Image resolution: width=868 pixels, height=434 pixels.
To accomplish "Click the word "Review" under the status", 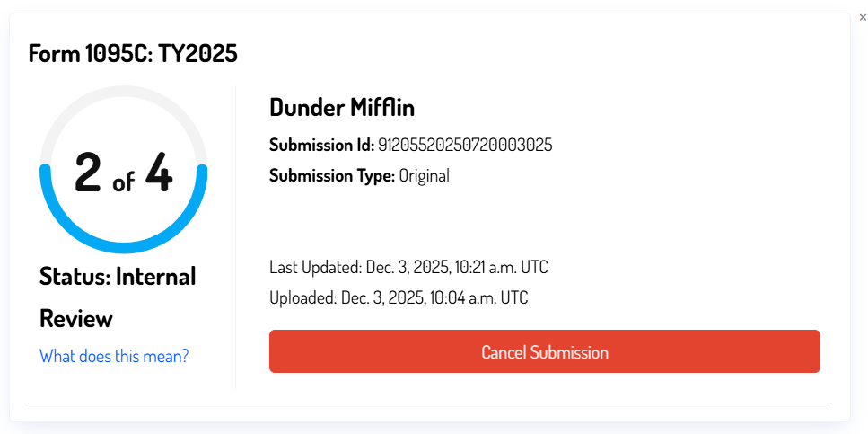I will click(x=76, y=319).
